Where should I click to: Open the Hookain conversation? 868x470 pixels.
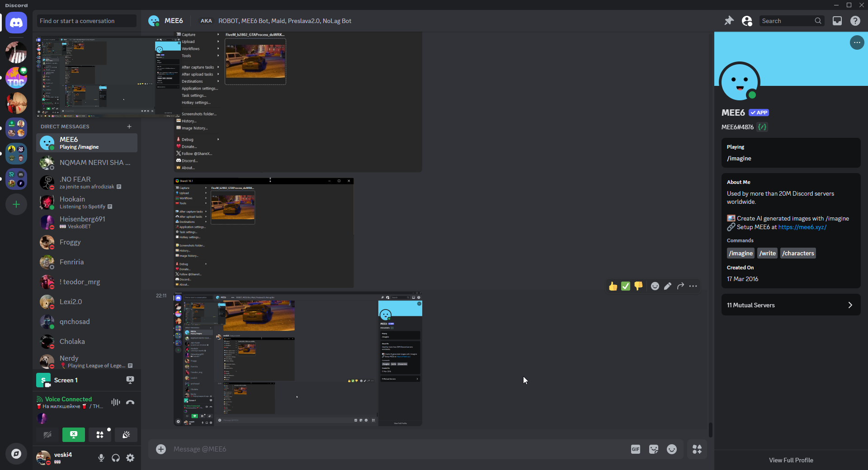point(87,202)
